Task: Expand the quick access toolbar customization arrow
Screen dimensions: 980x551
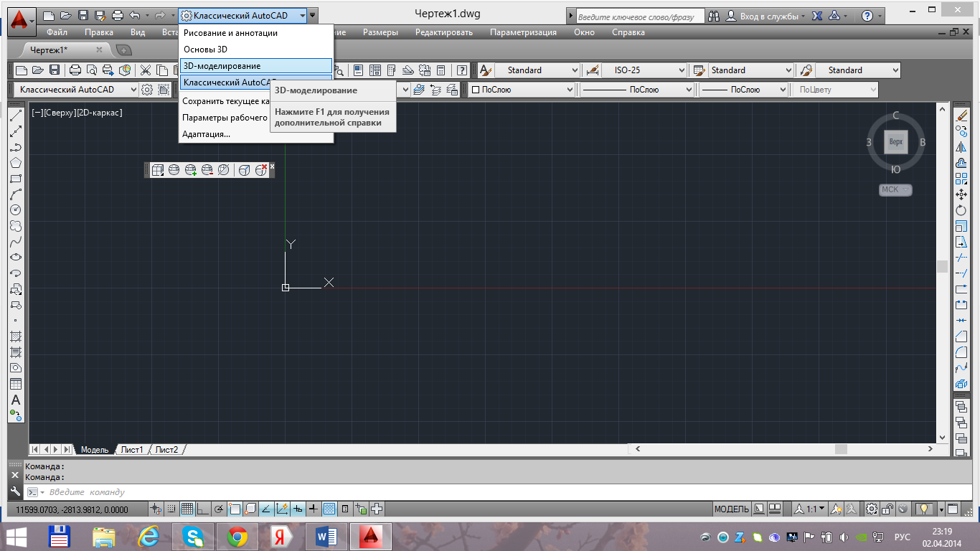Action: (x=313, y=15)
